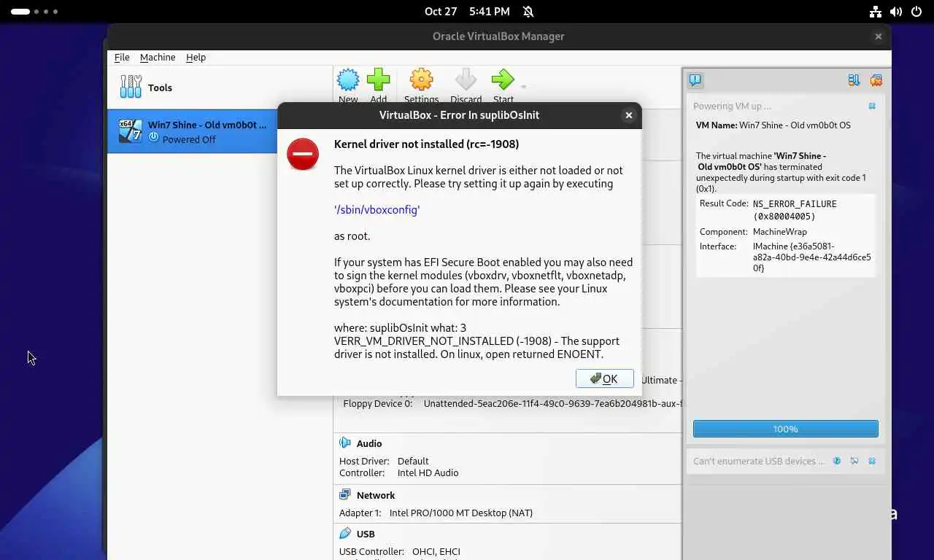The image size is (934, 560).
Task: Select Tools in the left sidebar
Action: [219, 87]
